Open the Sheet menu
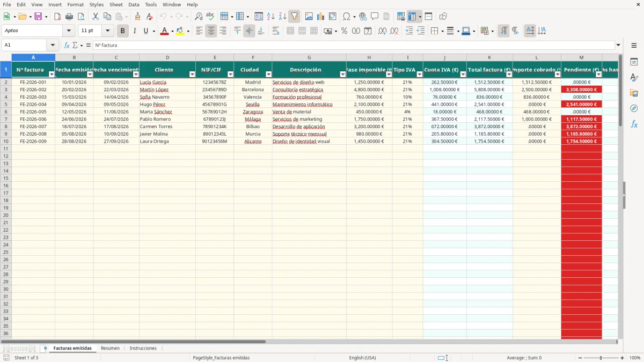The image size is (644, 362). click(116, 4)
